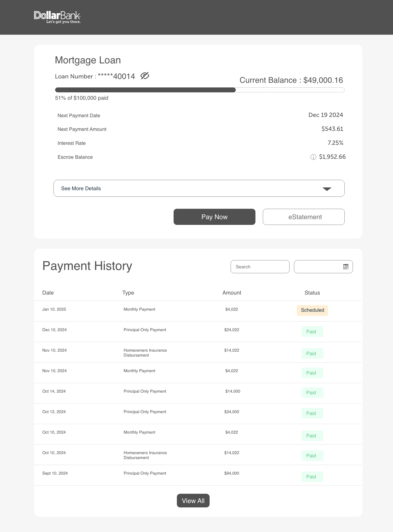Screen dimensions: 393x532
Task: Sort by the Date column header
Action: (48, 293)
